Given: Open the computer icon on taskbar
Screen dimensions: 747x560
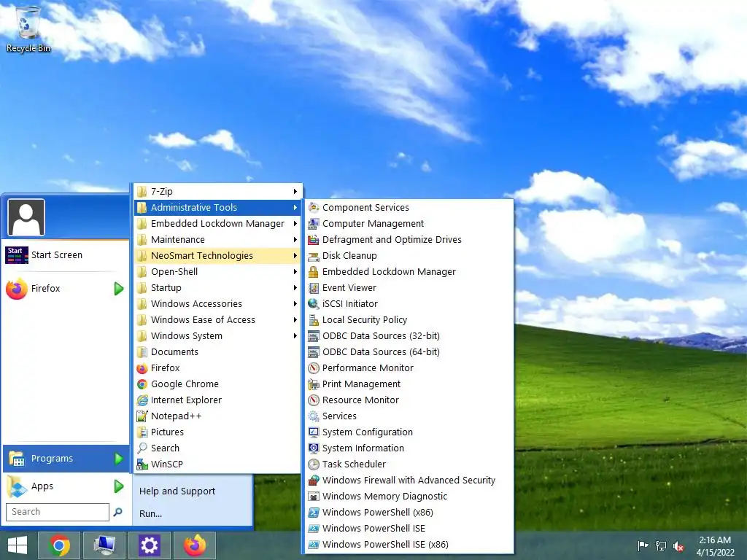Looking at the screenshot, I should pos(104,545).
